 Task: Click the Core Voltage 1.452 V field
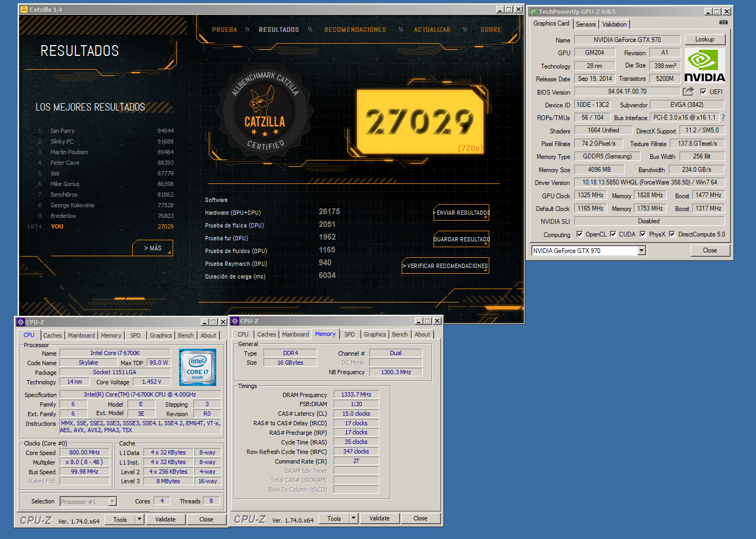tap(151, 382)
